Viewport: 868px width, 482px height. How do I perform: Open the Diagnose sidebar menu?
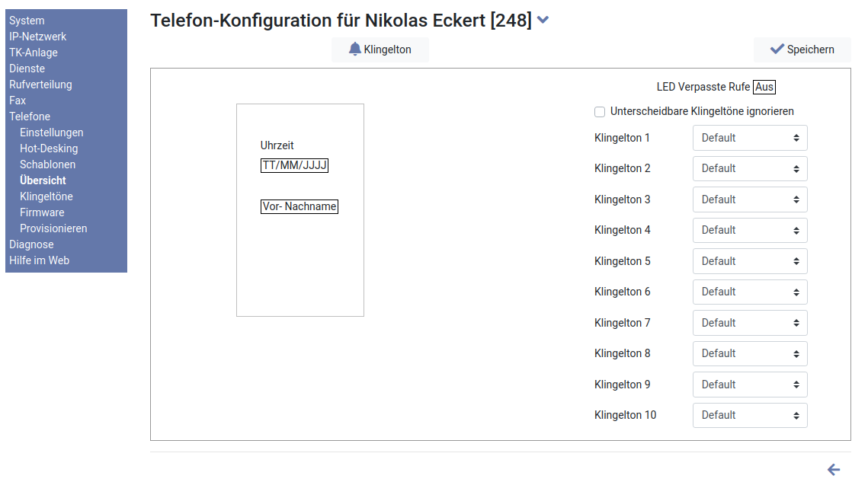31,244
